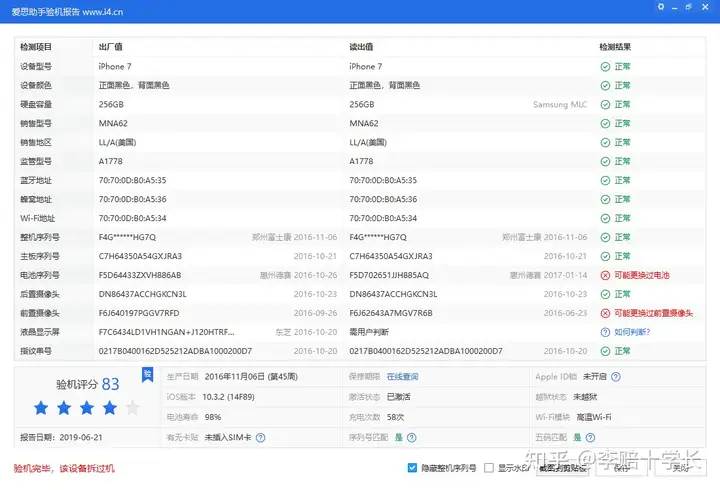Click the 截图到剪贴板 button
This screenshot has height=490, width=720.
point(562,468)
